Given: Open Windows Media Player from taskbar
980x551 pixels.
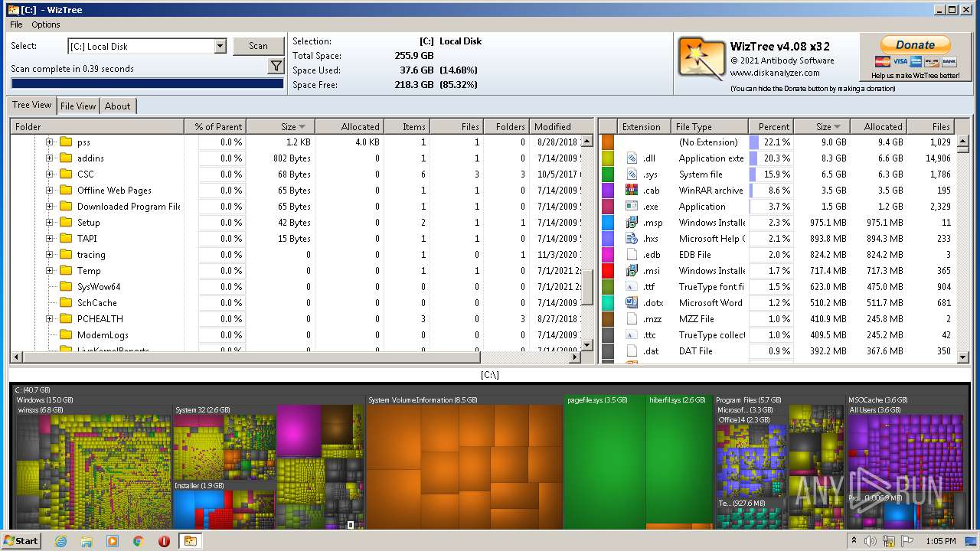Looking at the screenshot, I should 113,541.
